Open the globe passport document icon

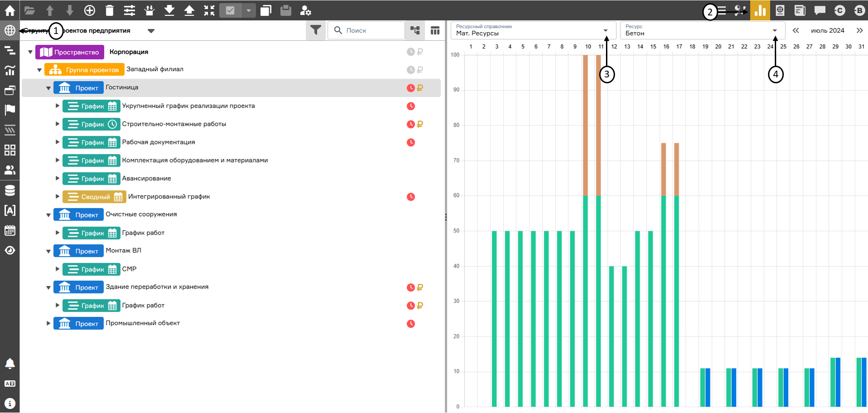coord(780,10)
